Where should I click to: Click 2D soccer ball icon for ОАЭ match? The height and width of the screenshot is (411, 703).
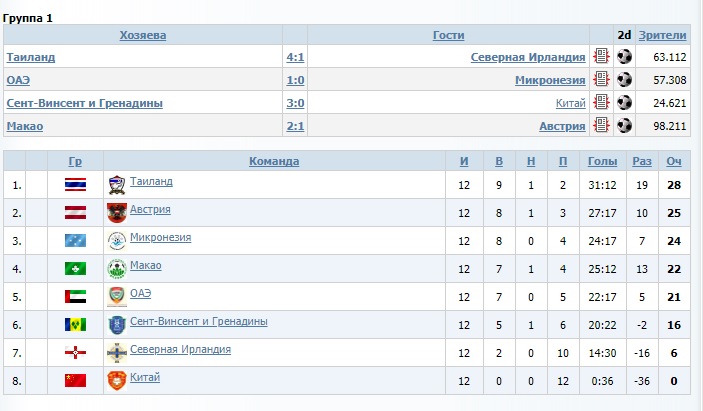pos(624,79)
